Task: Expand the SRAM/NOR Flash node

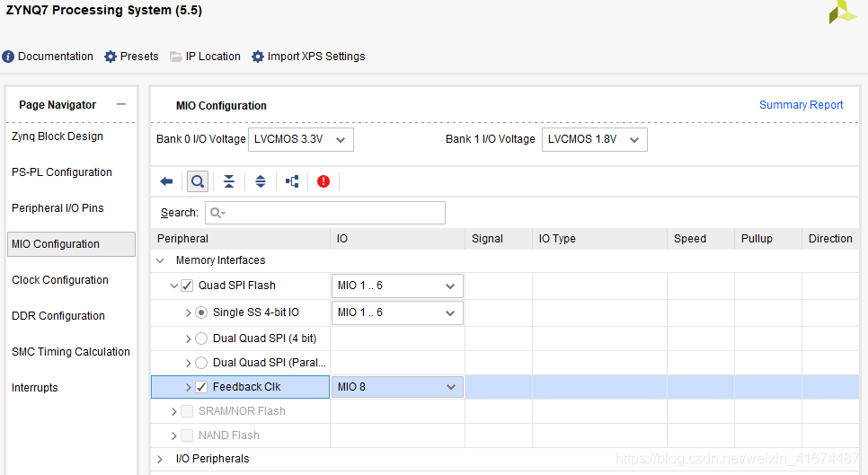Action: tap(173, 412)
